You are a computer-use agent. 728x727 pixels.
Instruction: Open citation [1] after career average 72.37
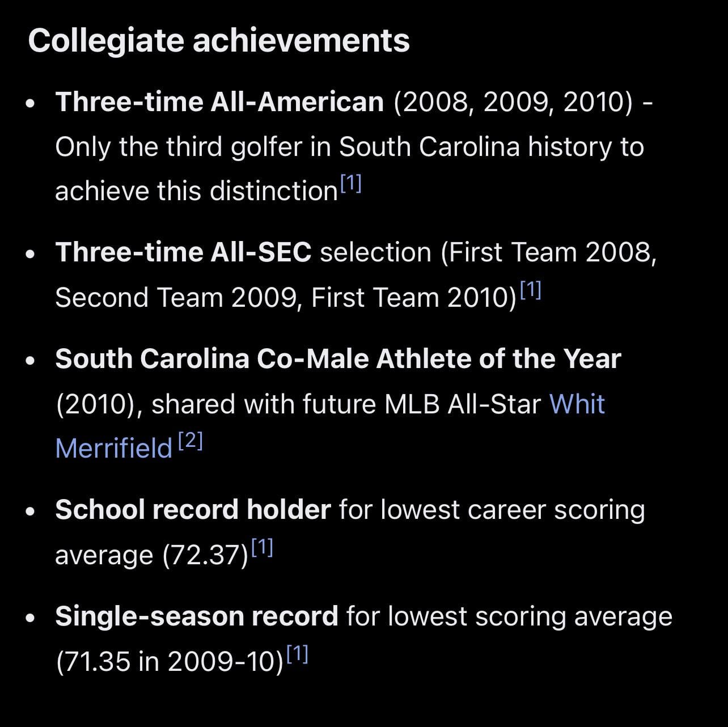point(262,547)
